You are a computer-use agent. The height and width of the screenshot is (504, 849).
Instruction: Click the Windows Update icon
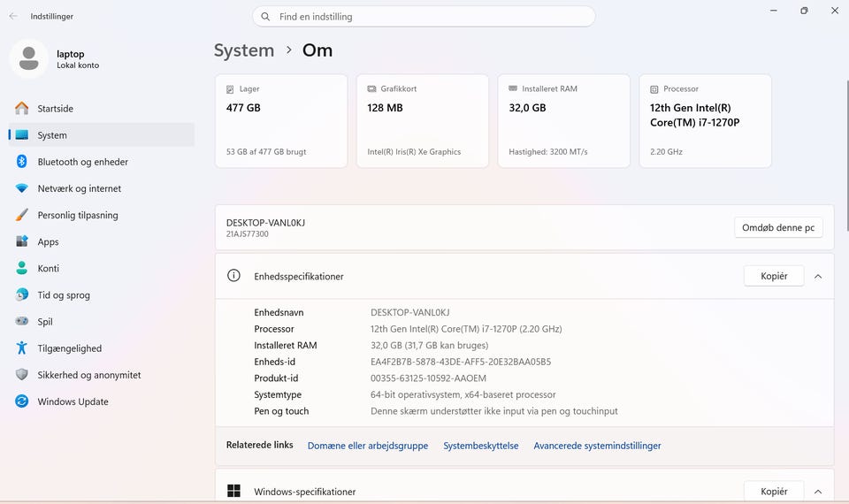click(x=22, y=401)
